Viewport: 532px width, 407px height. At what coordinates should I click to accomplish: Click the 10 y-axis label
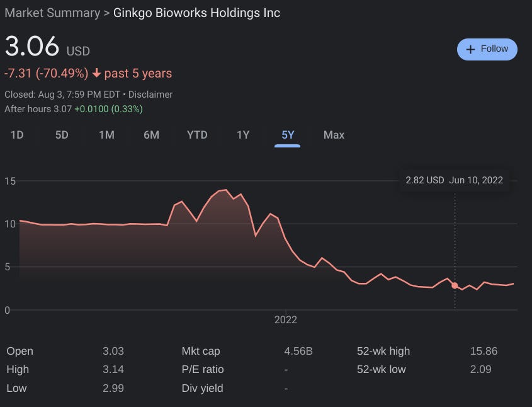coord(10,224)
